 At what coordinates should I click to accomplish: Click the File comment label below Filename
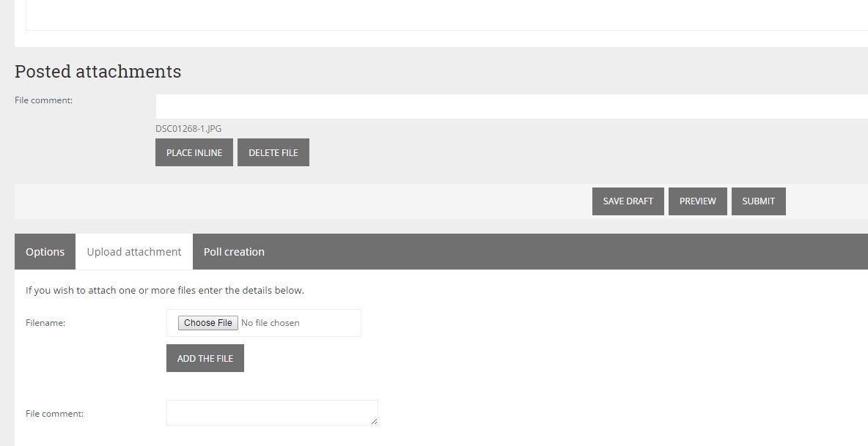54,414
